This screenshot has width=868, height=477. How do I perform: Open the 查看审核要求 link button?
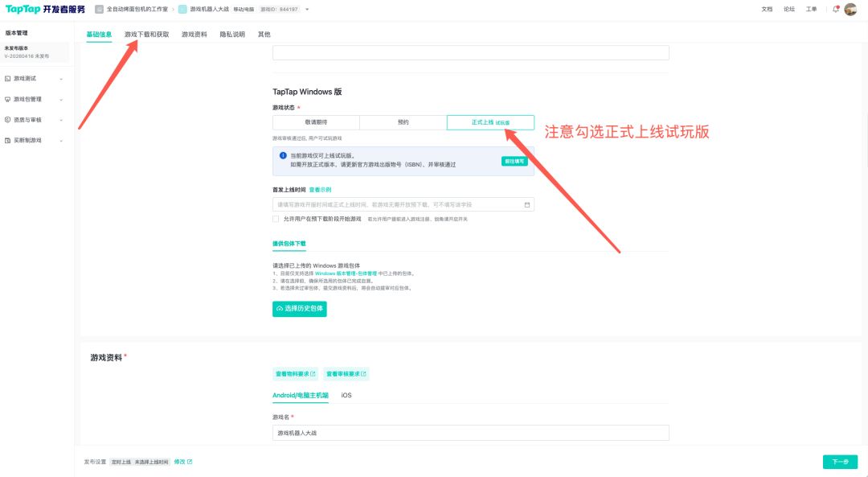[x=346, y=374]
